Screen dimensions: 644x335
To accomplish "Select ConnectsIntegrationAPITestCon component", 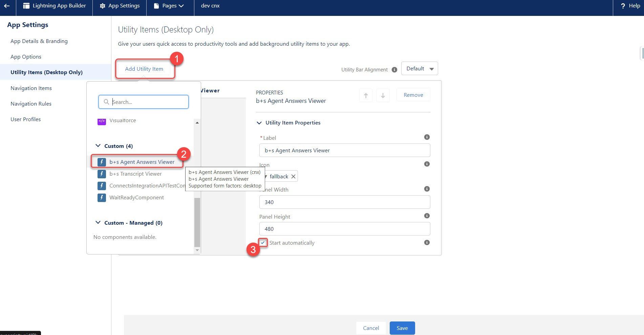I will (147, 186).
